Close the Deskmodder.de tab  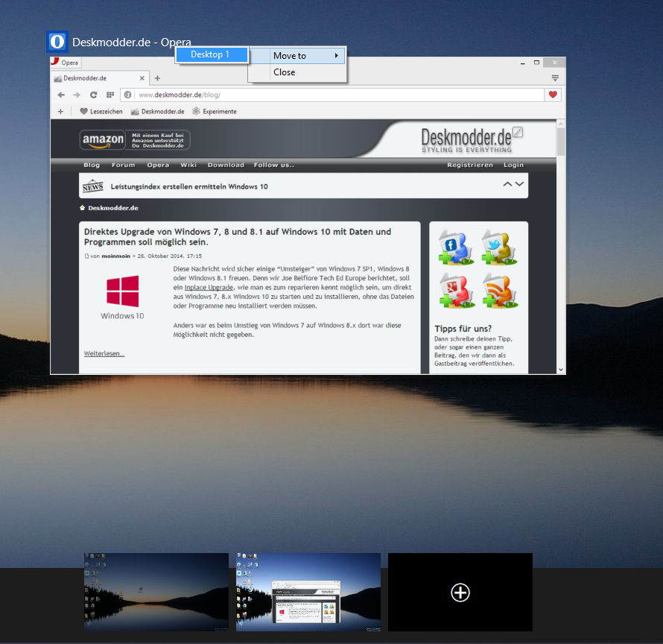coord(142,78)
